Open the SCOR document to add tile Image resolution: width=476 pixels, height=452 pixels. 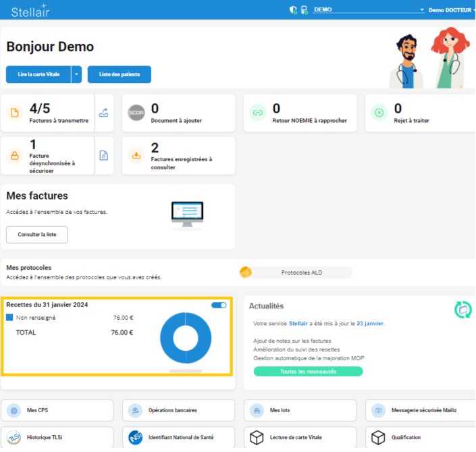(178, 113)
